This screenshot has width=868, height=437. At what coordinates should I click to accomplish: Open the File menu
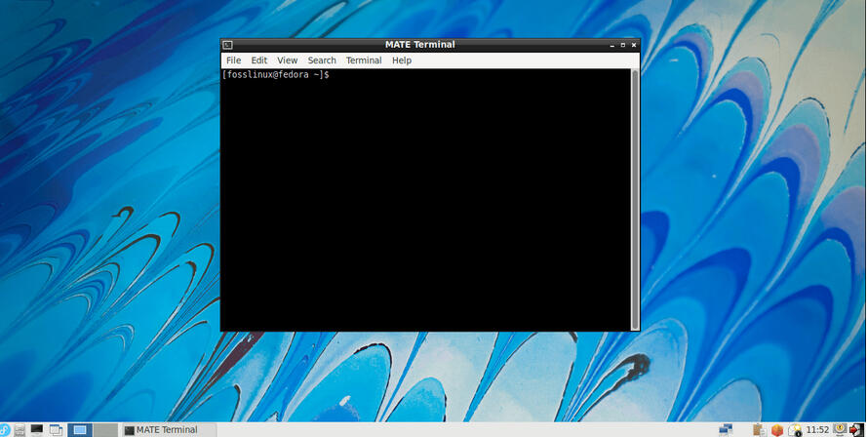point(233,60)
